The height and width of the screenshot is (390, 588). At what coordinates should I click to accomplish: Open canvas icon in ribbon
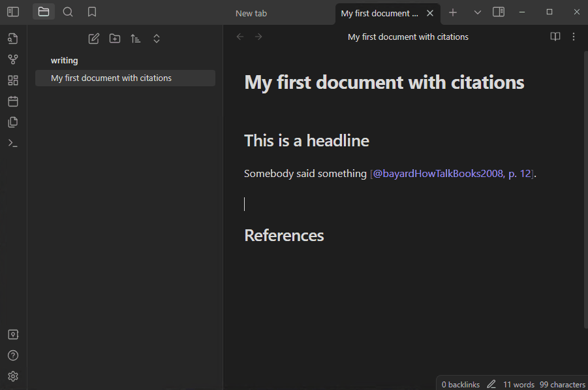[13, 80]
